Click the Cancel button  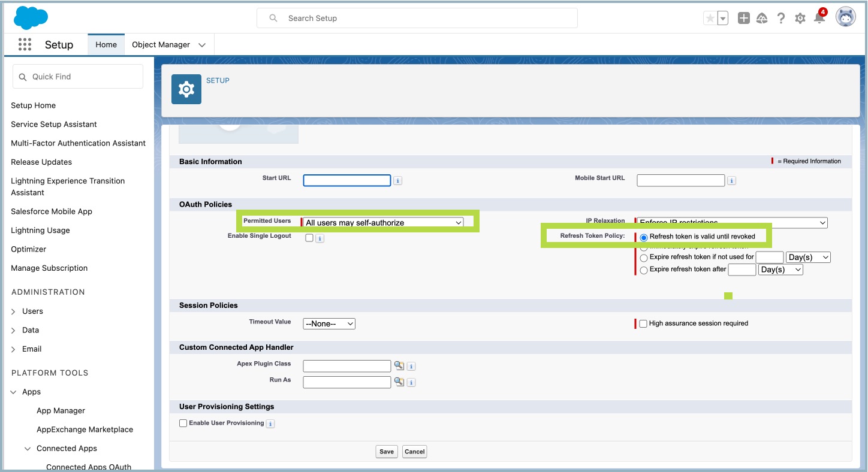tap(414, 452)
